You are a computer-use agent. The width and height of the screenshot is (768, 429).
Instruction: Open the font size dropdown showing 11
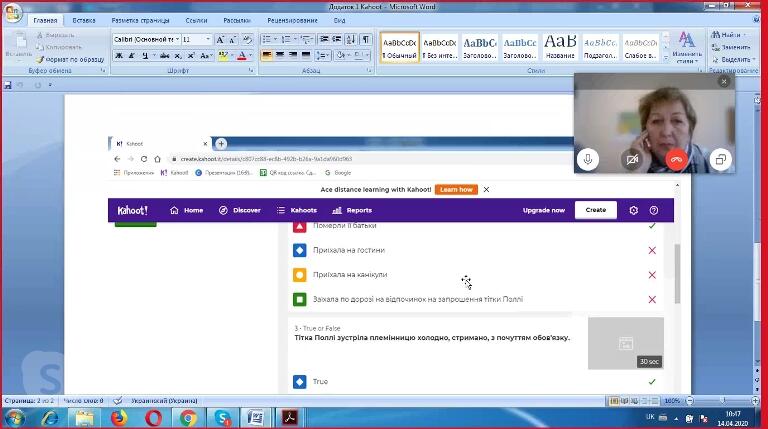click(208, 39)
